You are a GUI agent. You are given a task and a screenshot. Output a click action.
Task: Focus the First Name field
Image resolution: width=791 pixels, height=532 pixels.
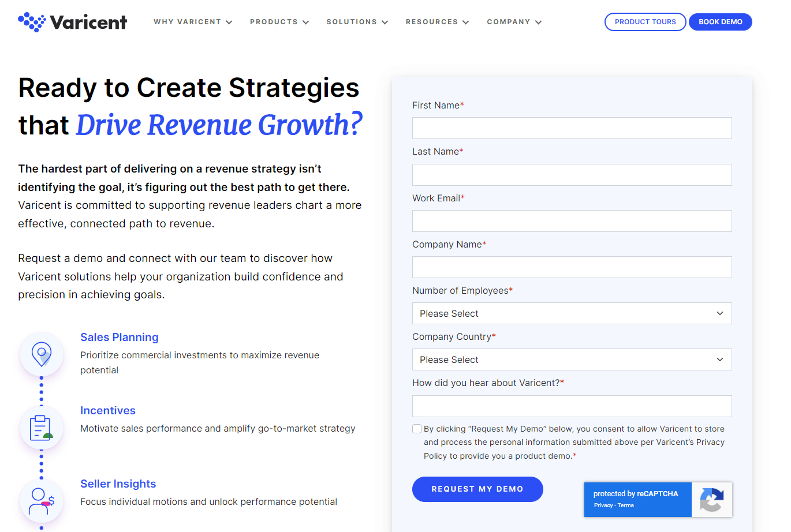pos(572,128)
